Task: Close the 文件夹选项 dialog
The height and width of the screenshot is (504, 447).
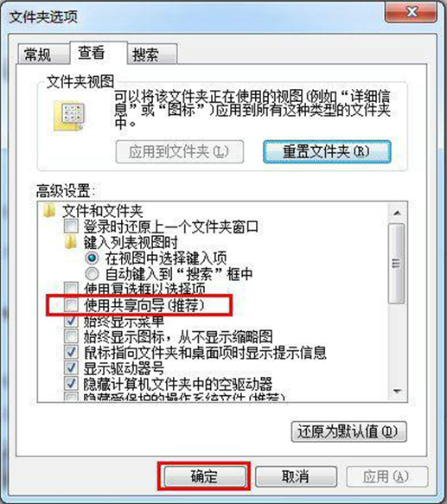Action: click(x=411, y=12)
